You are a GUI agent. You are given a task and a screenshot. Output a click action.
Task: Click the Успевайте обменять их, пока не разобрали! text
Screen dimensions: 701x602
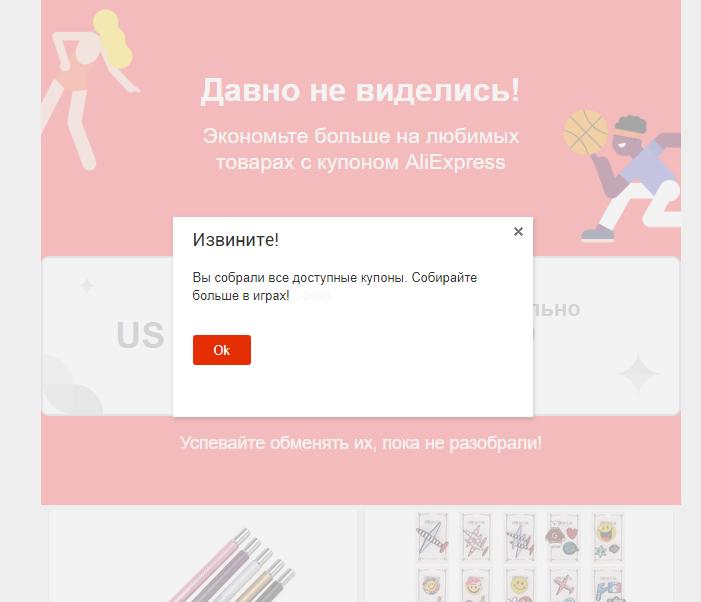click(x=361, y=443)
